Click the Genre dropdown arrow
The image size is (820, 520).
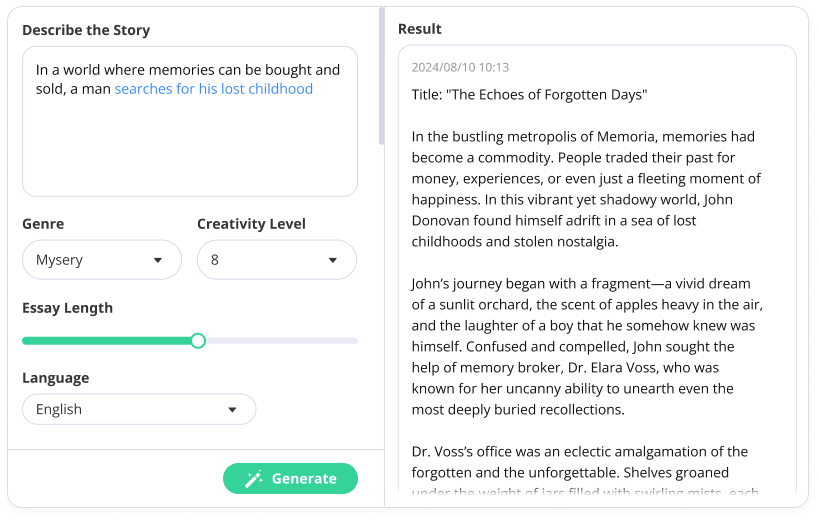[x=157, y=260]
